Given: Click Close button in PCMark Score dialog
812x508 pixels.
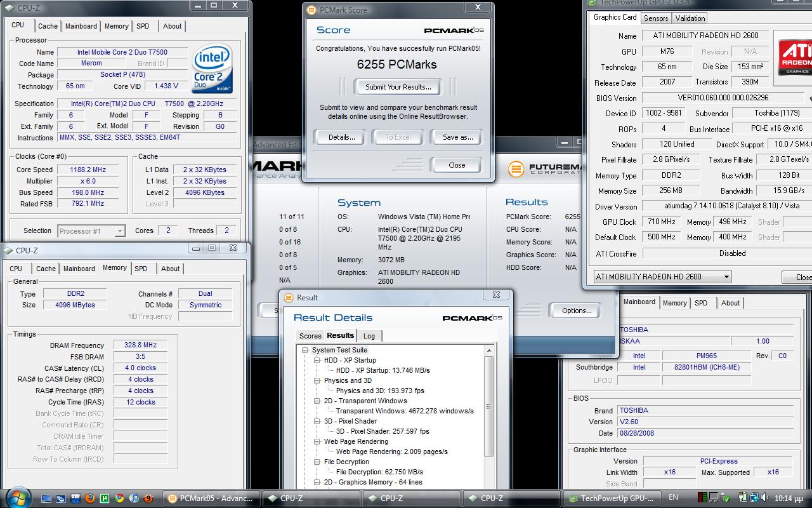Looking at the screenshot, I should coord(457,165).
